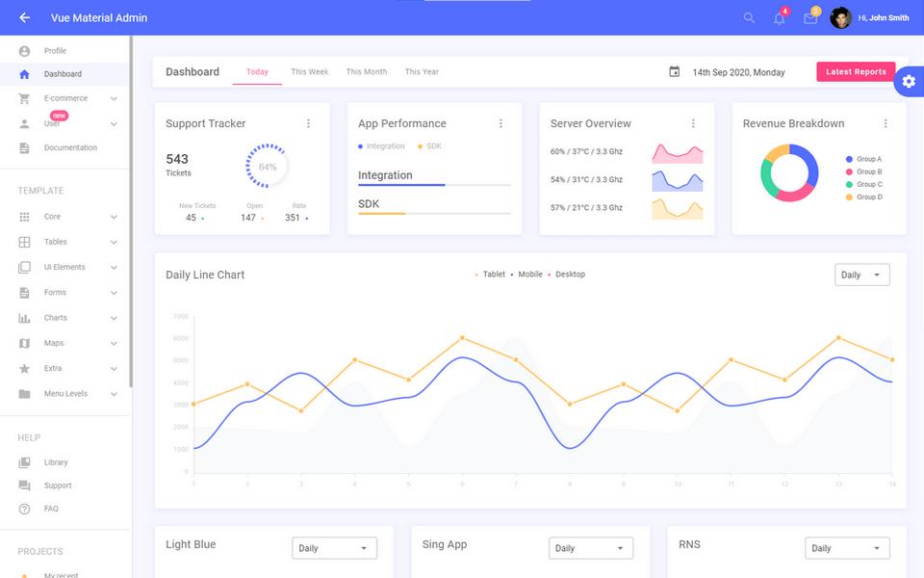Open the Daily dropdown on Daily Line Chart
Screen dimensions: 924x578
pyautogui.click(x=861, y=275)
